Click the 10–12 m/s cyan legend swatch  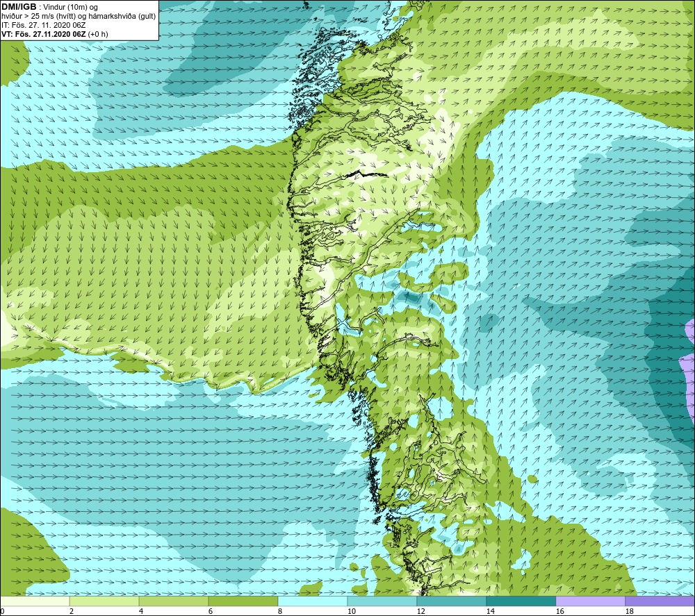click(382, 601)
